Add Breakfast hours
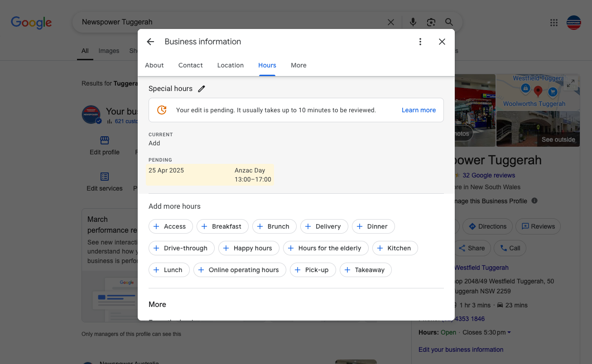592x364 pixels. tap(222, 226)
